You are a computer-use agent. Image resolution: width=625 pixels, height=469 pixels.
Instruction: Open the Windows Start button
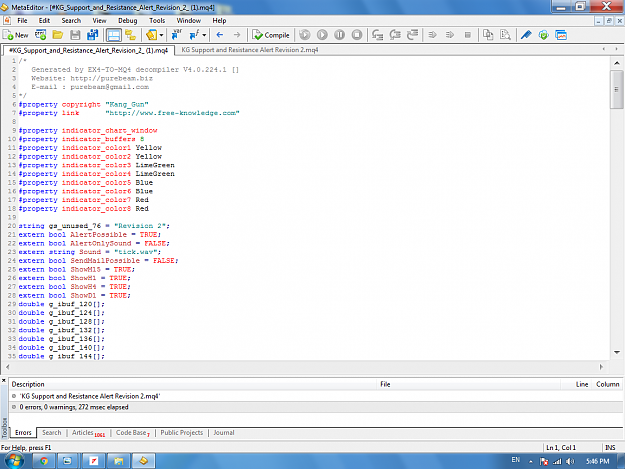click(14, 461)
